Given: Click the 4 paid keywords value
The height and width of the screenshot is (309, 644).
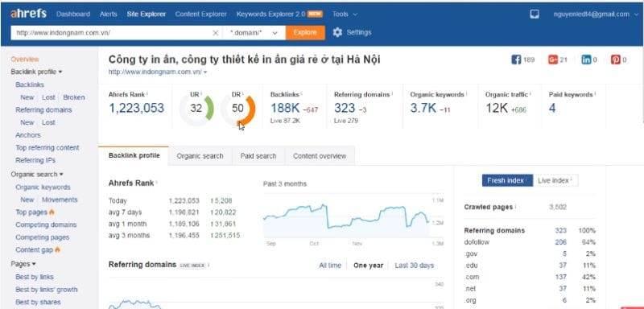Looking at the screenshot, I should pyautogui.click(x=552, y=109).
